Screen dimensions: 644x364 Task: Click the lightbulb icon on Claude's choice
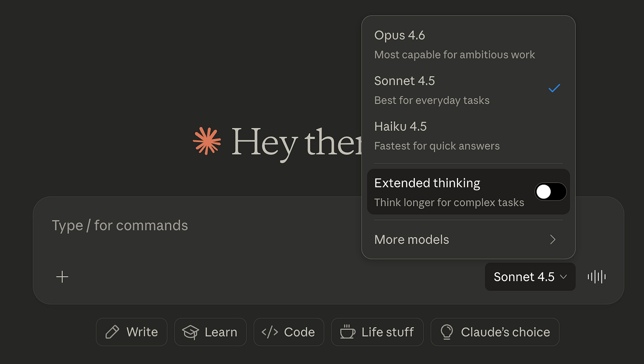click(447, 332)
